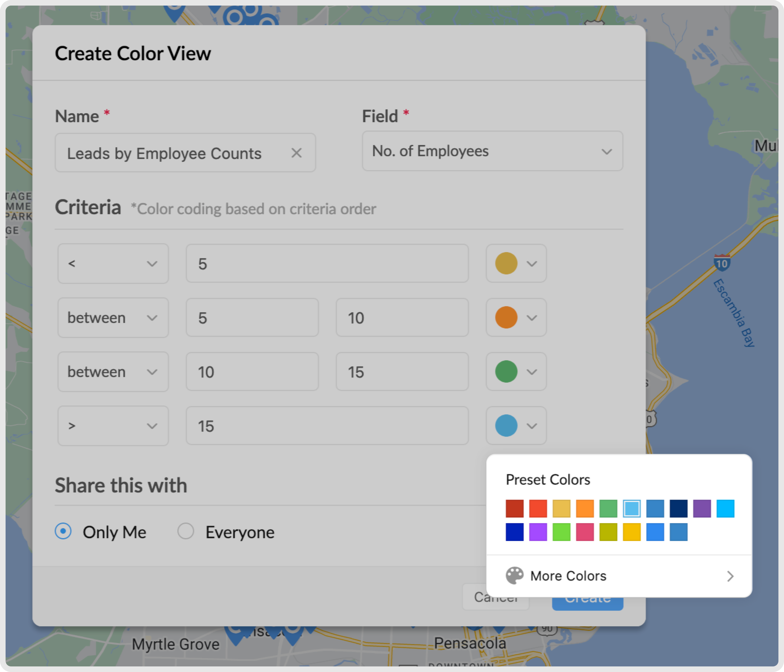
Task: Select the Only Me radio button
Action: 64,531
